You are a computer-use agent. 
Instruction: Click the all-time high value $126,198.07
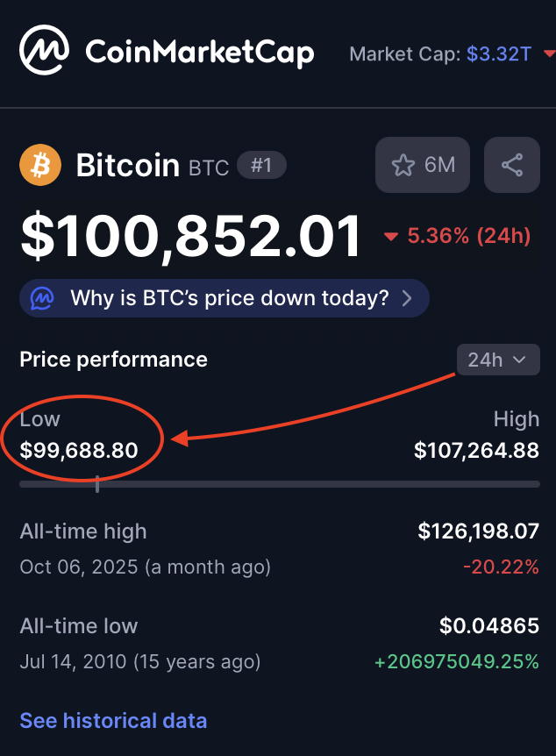[x=478, y=531]
